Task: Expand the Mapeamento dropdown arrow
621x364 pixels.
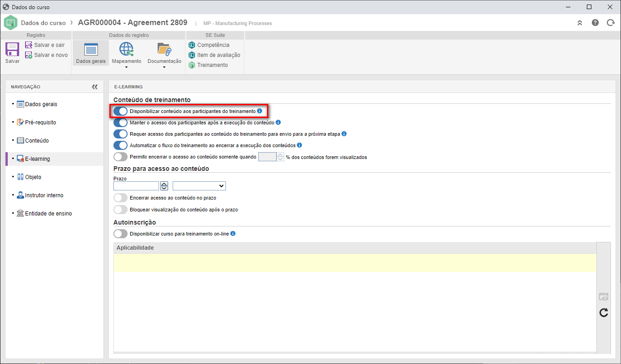Action: click(126, 67)
